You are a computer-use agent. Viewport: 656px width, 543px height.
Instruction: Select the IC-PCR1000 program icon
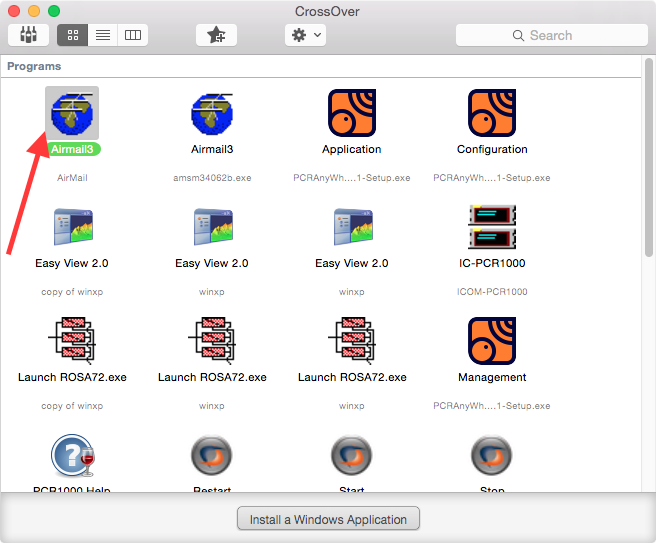pyautogui.click(x=492, y=227)
